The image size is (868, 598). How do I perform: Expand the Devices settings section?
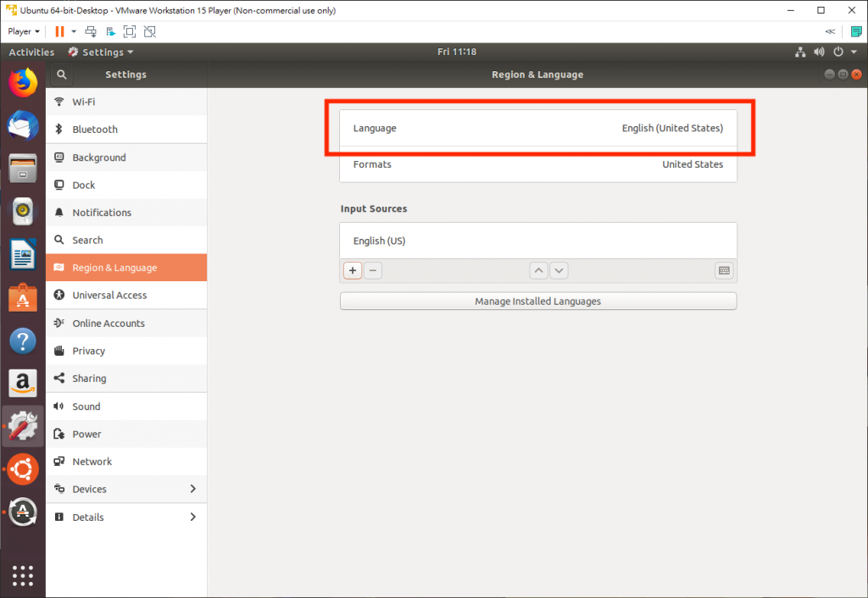pyautogui.click(x=127, y=489)
